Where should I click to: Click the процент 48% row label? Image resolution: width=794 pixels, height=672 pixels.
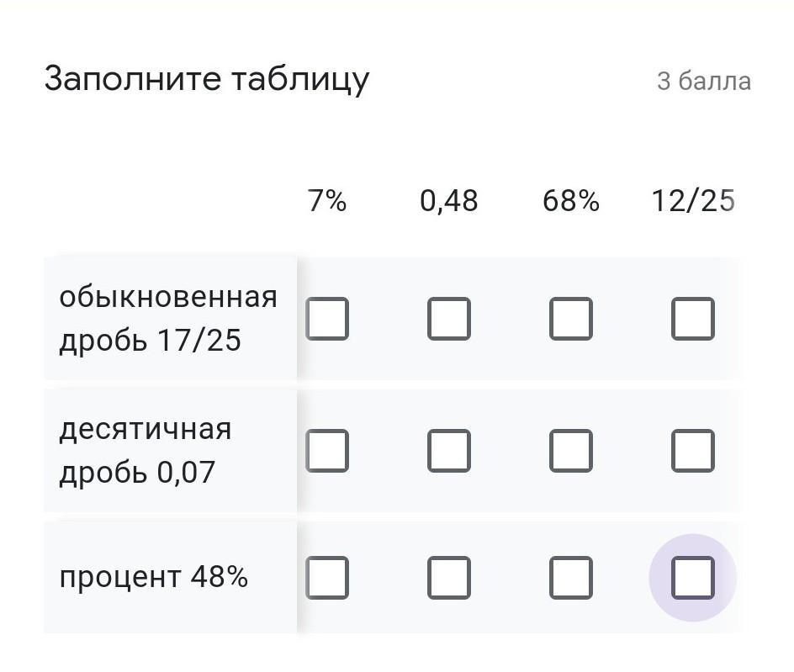pyautogui.click(x=153, y=577)
